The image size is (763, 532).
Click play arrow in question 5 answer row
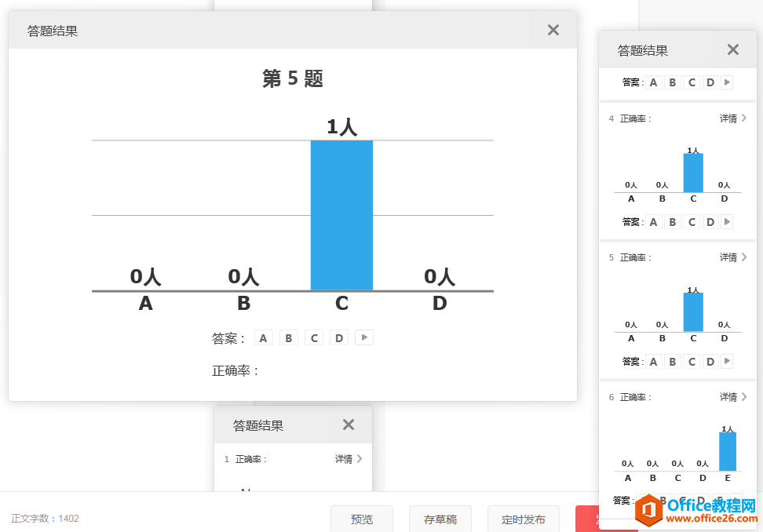point(727,361)
